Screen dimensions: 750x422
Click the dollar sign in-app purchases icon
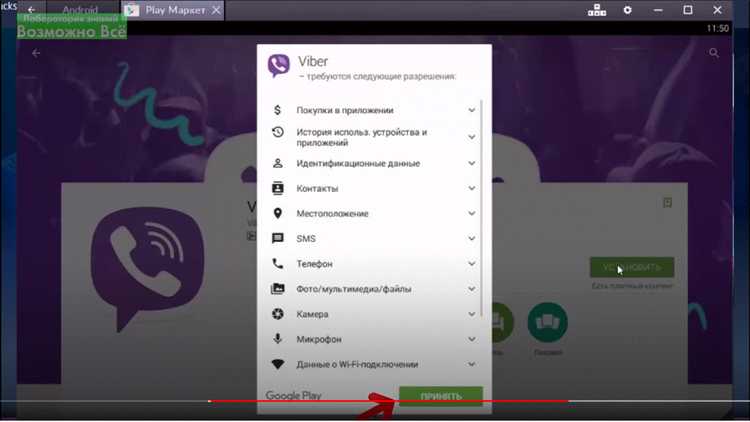tap(277, 110)
